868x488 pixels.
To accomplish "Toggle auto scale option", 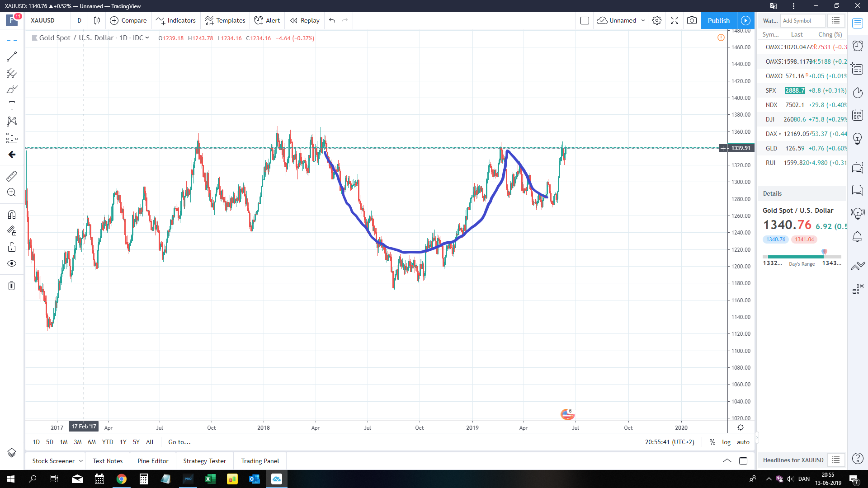I will [x=743, y=442].
